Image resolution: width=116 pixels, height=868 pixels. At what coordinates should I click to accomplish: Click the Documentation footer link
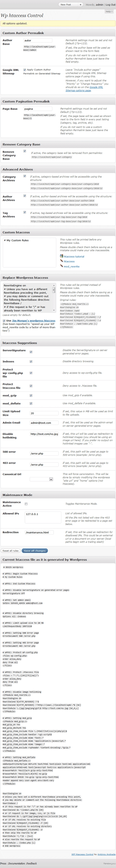(x=16, y=864)
